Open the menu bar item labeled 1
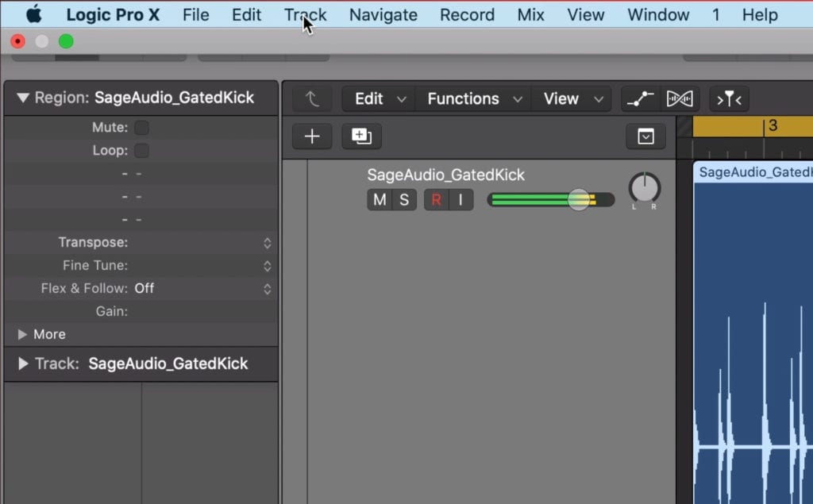This screenshot has height=504, width=813. [x=715, y=14]
